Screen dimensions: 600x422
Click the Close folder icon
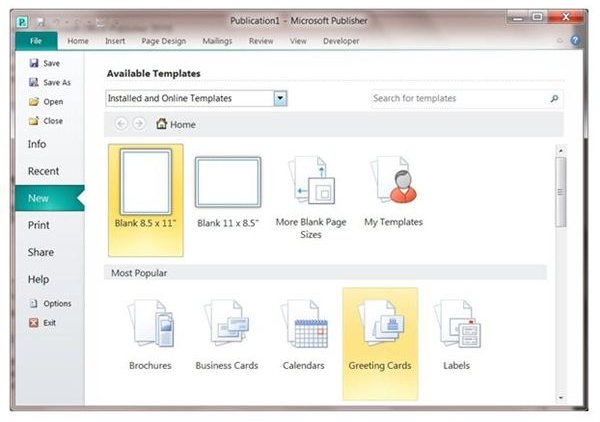pos(34,121)
